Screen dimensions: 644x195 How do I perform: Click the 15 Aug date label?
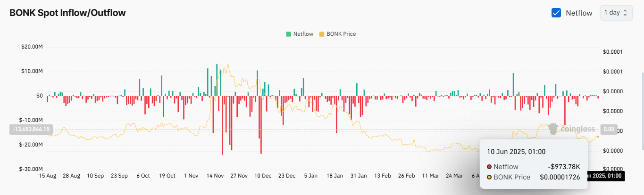(x=47, y=176)
